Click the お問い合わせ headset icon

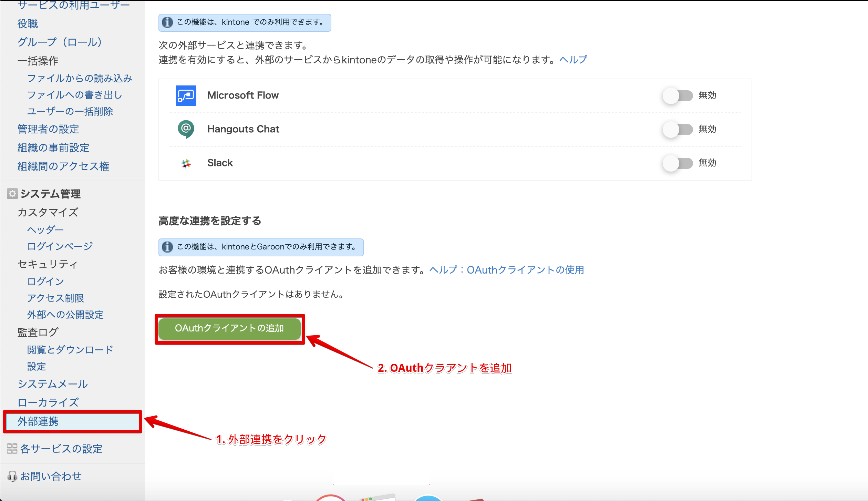coord(12,476)
